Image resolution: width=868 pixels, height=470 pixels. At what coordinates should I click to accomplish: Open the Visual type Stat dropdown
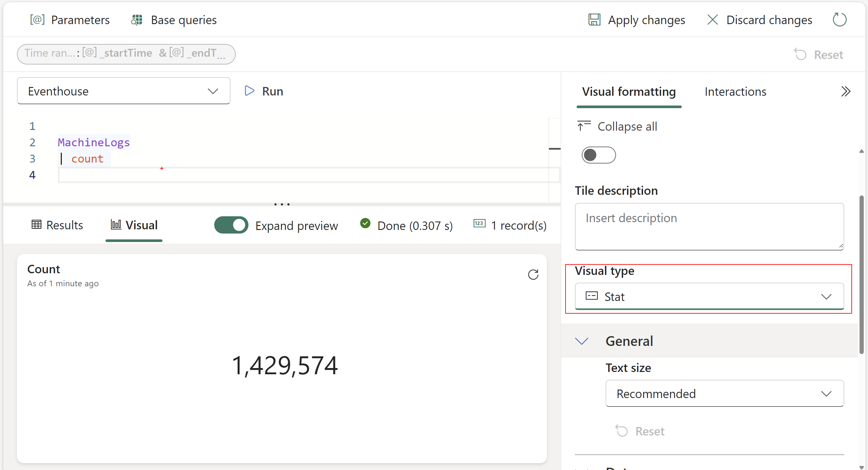[709, 296]
